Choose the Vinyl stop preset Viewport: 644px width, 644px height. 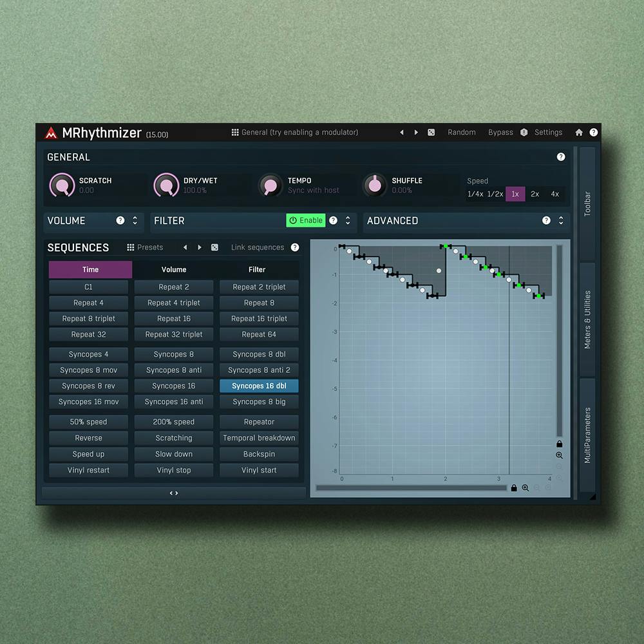point(174,470)
